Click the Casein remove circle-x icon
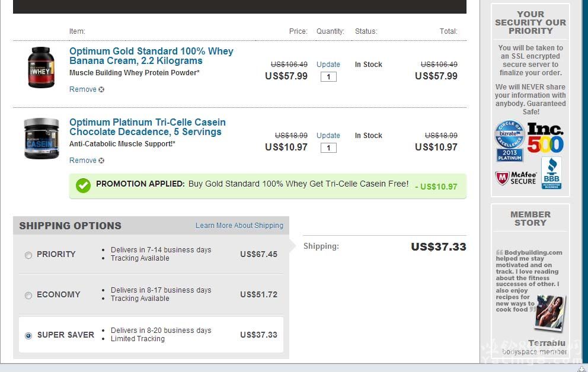Viewport: 588px width, 372px height. tap(101, 161)
